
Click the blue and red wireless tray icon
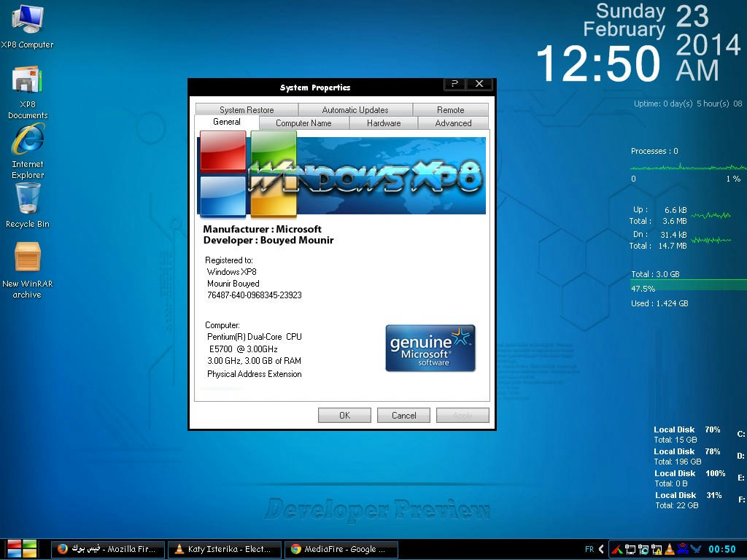click(x=683, y=548)
